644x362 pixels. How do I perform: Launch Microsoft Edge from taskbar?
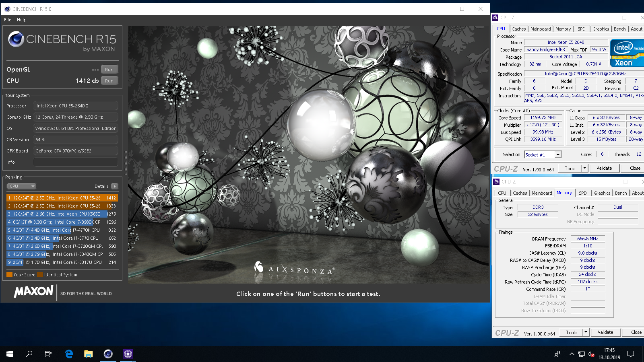tap(69, 354)
